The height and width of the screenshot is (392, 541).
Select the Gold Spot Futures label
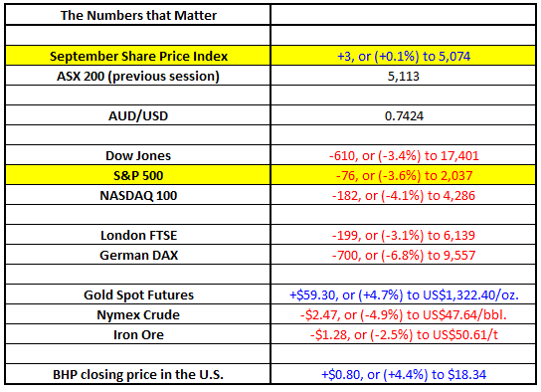coord(138,294)
